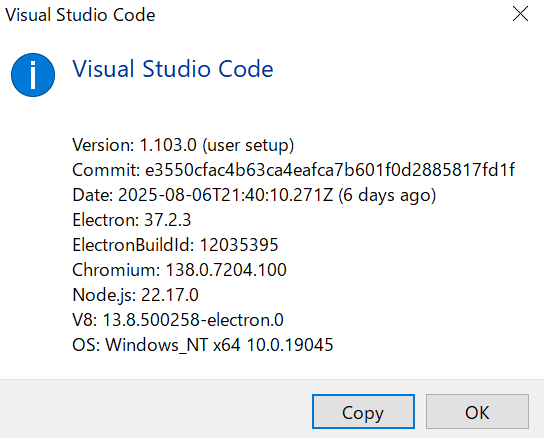Viewport: 544px width, 438px height.
Task: Click the Chromium 138.0.7204.100 line
Action: tap(179, 270)
